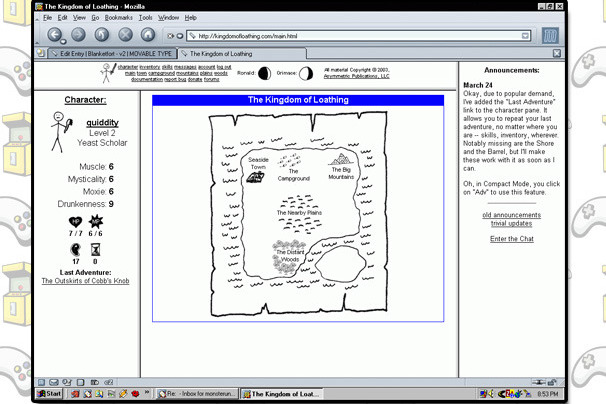
Task: Click the meat currency icon
Action: [x=75, y=249]
